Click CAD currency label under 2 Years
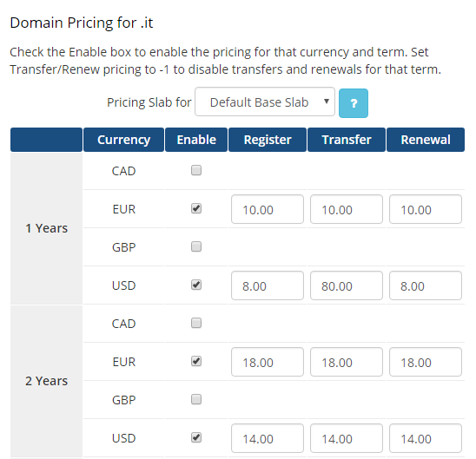 tap(123, 324)
